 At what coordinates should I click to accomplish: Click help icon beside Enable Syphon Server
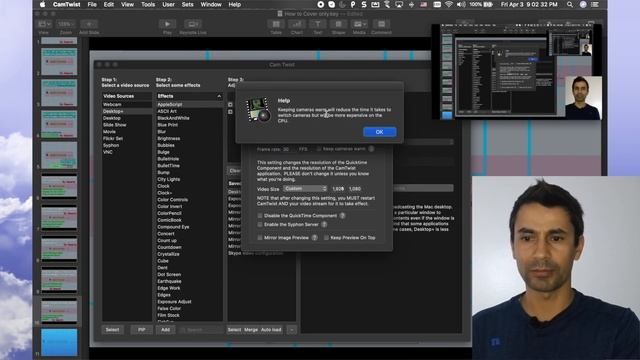tap(324, 224)
